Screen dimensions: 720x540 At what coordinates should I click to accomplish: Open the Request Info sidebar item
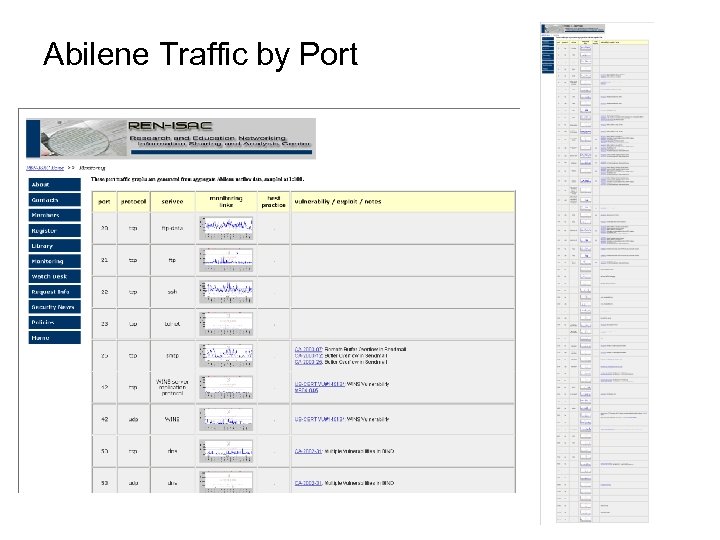click(x=54, y=292)
